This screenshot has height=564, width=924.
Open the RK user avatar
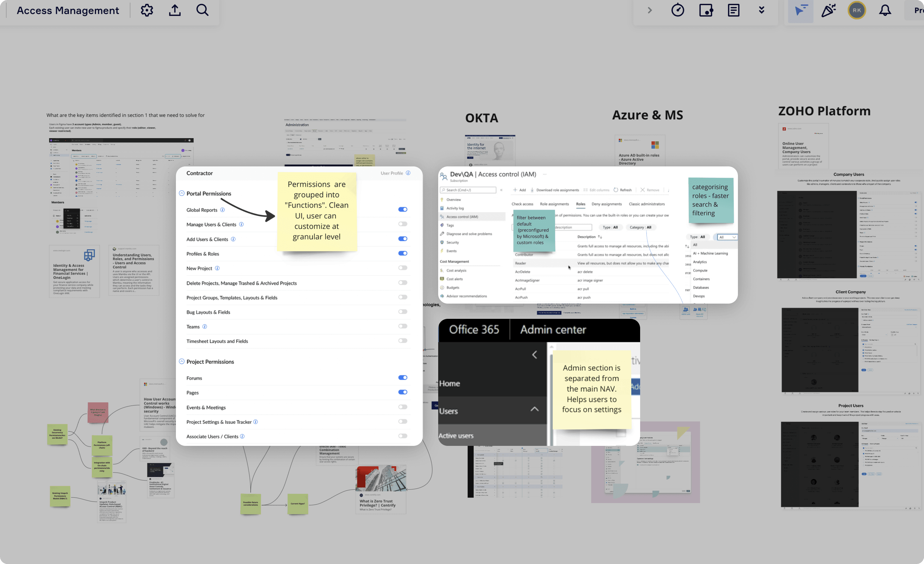coord(857,10)
